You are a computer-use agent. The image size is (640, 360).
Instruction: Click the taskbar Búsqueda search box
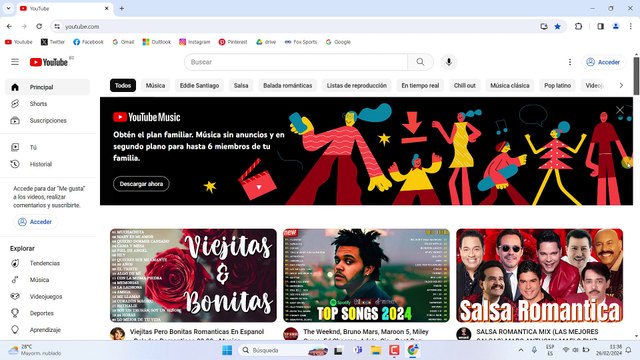284,350
